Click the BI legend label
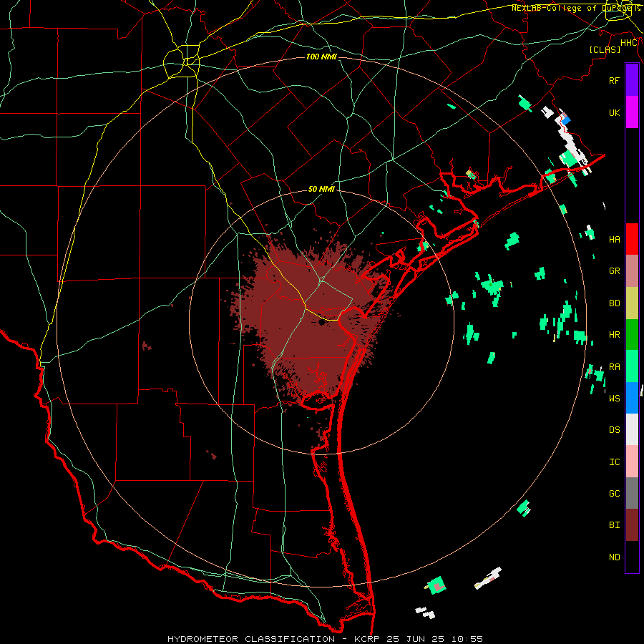This screenshot has width=644, height=644. pos(614,525)
